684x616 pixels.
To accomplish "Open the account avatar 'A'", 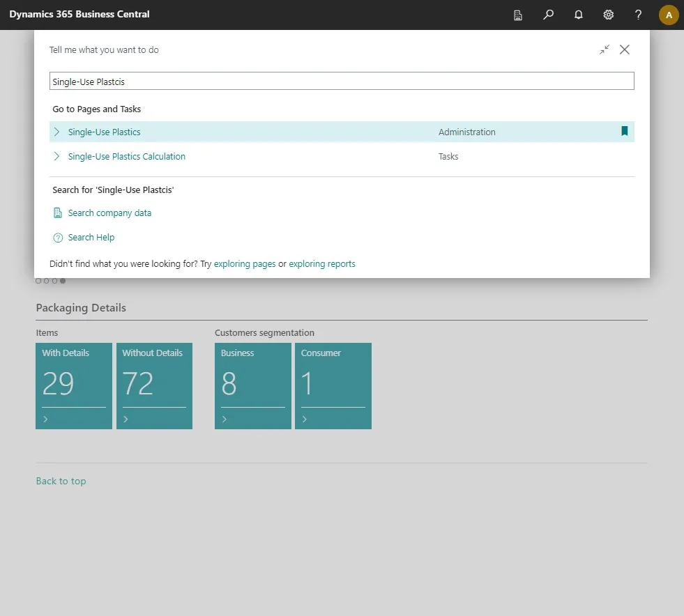I will (668, 15).
